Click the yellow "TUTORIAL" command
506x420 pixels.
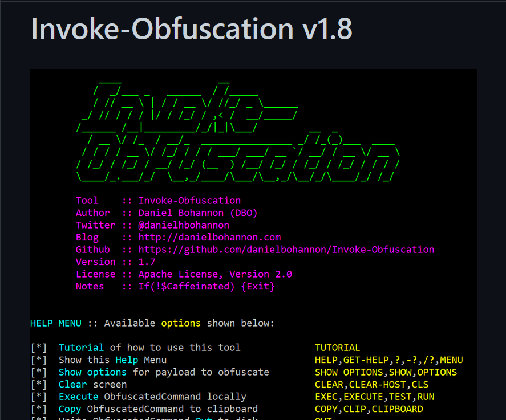(x=338, y=348)
